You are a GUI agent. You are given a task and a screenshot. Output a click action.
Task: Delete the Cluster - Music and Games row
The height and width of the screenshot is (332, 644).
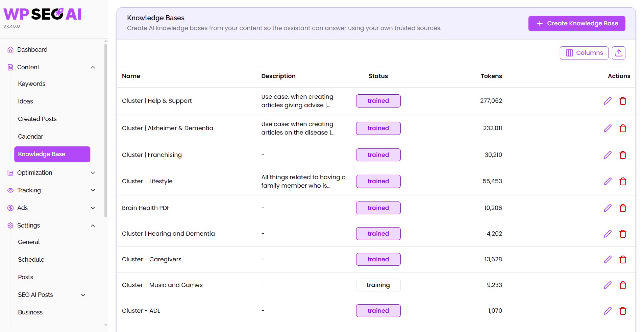point(623,285)
